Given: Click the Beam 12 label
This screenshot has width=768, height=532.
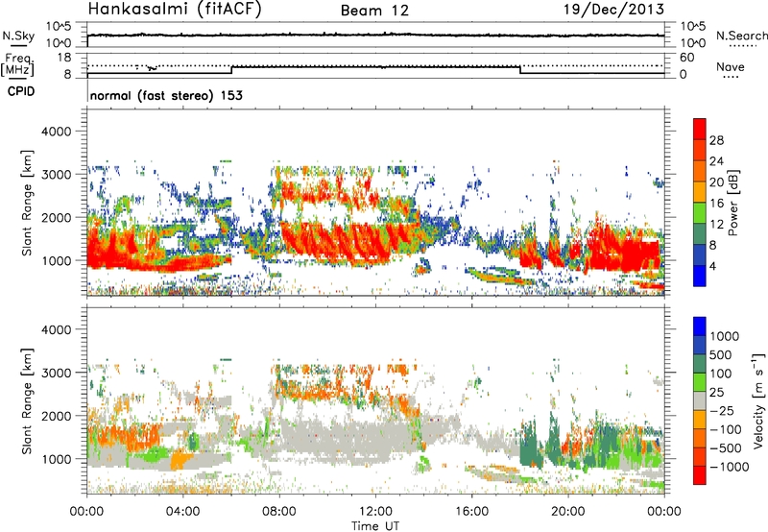Looking at the screenshot, I should 374,11.
